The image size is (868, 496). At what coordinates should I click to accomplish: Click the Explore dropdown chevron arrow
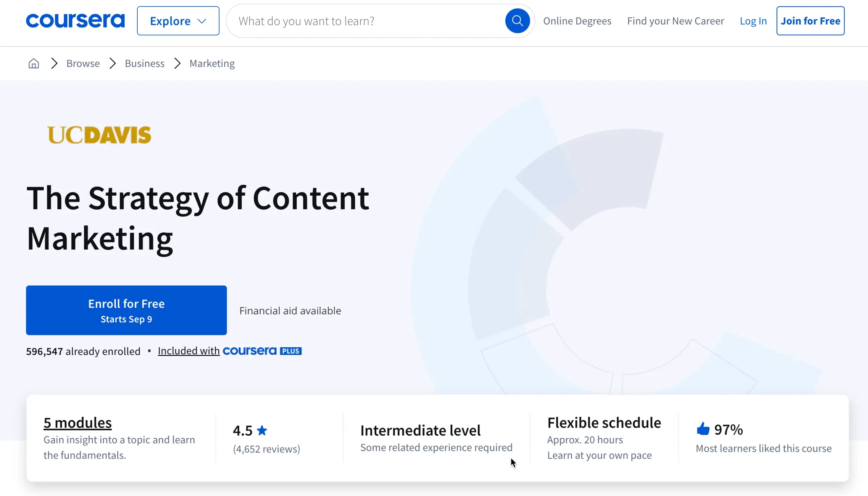pyautogui.click(x=202, y=21)
